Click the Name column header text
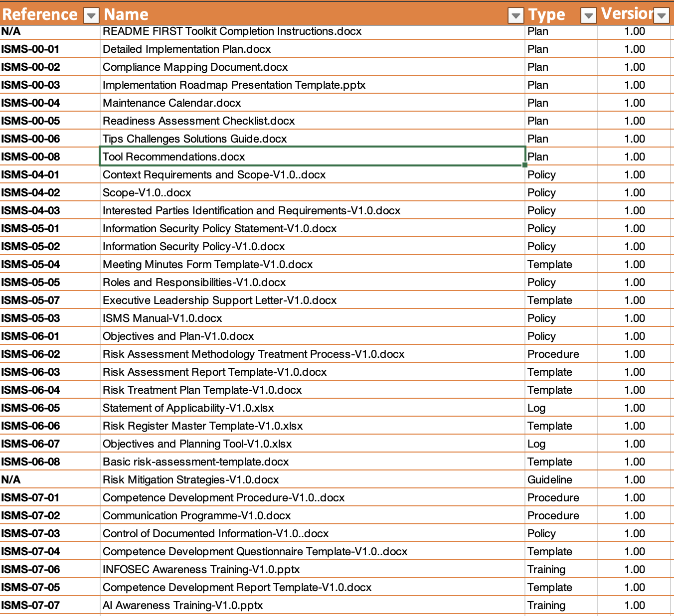The height and width of the screenshot is (616, 674). click(x=126, y=14)
